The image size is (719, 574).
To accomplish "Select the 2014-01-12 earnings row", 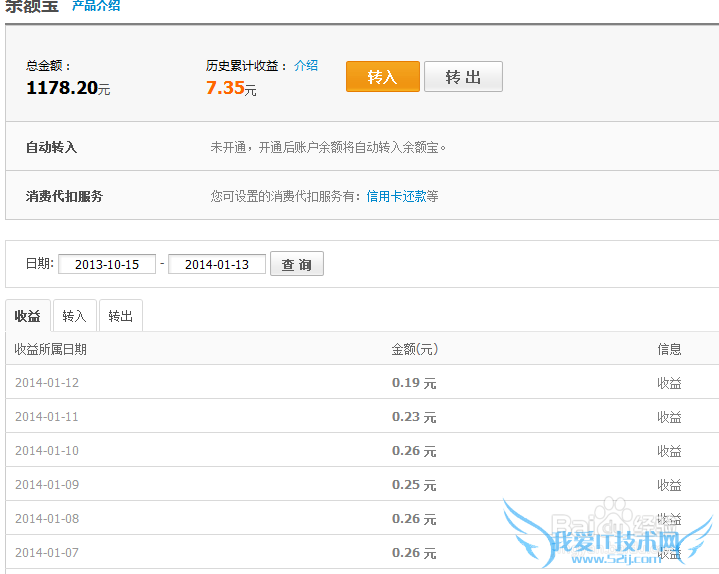I will point(47,383).
